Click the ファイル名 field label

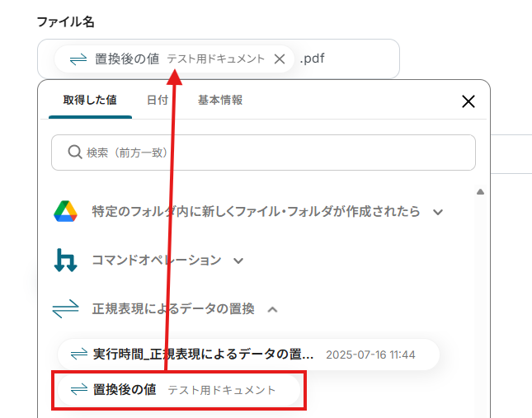pos(65,21)
